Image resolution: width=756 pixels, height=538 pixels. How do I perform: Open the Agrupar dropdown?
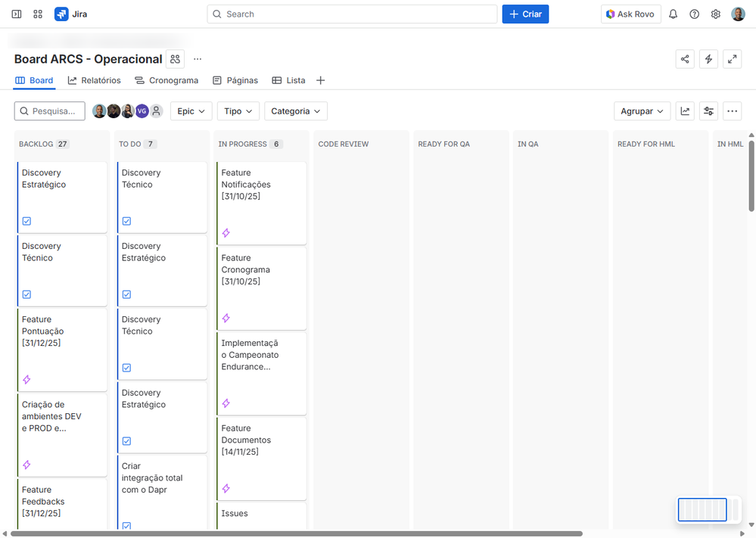pos(642,110)
